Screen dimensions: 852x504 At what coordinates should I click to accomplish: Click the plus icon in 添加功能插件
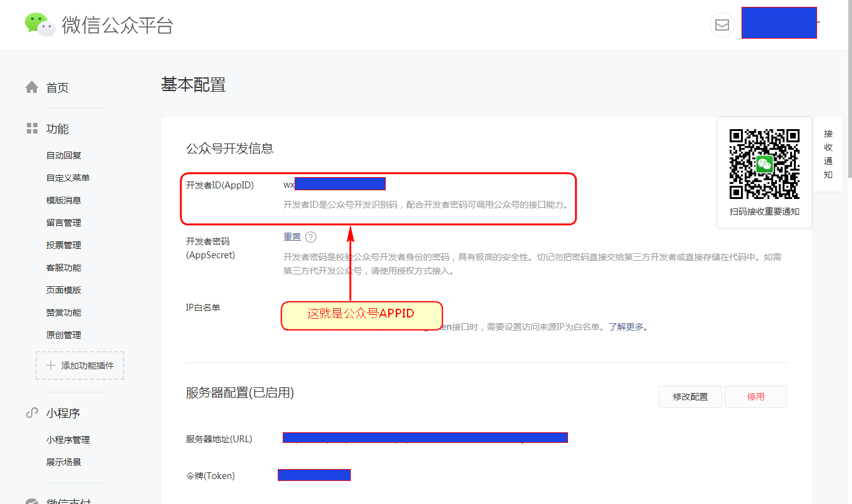[x=51, y=366]
